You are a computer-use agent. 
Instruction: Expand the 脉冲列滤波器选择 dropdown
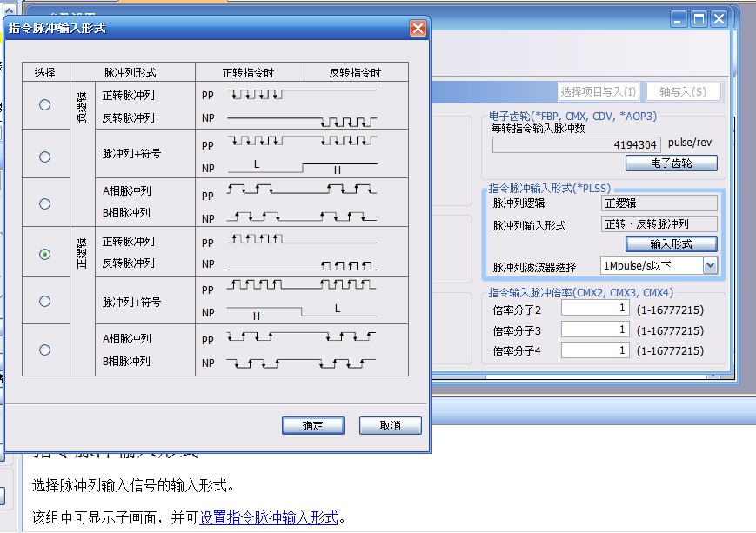710,266
